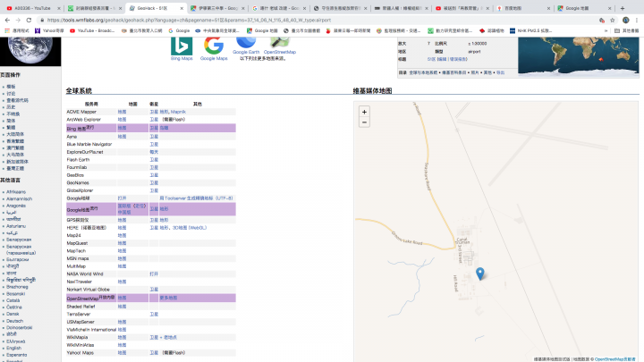Open the OpenStreetMap contributors attribution link
Viewport: 644px width, 362px height.
point(614,359)
